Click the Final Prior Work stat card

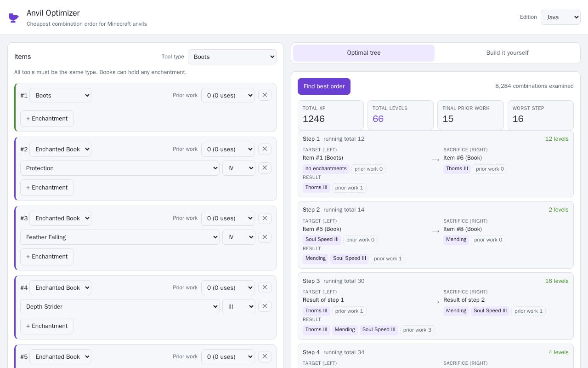click(470, 115)
